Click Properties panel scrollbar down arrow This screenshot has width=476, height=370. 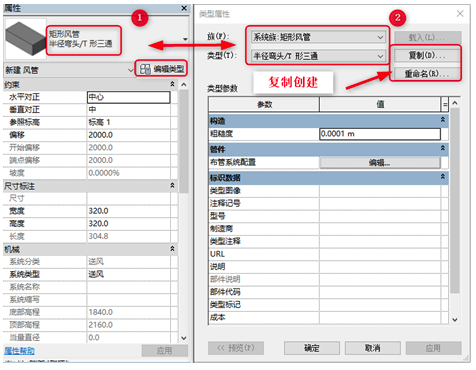[x=184, y=338]
